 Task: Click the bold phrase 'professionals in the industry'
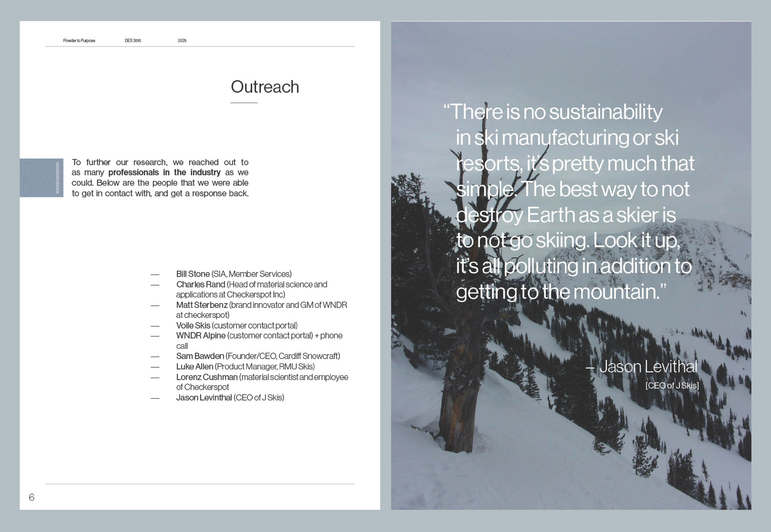(x=164, y=172)
